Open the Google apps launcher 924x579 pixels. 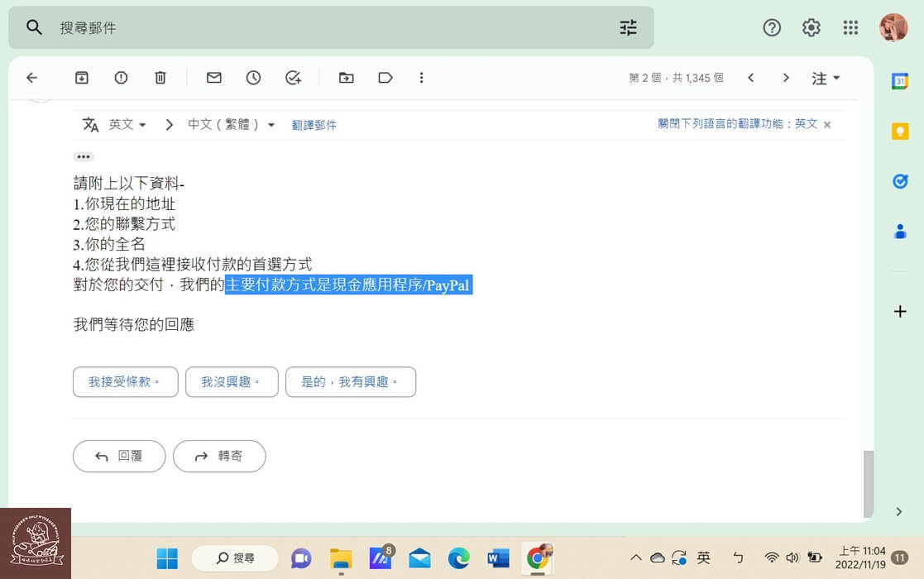[x=850, y=27]
